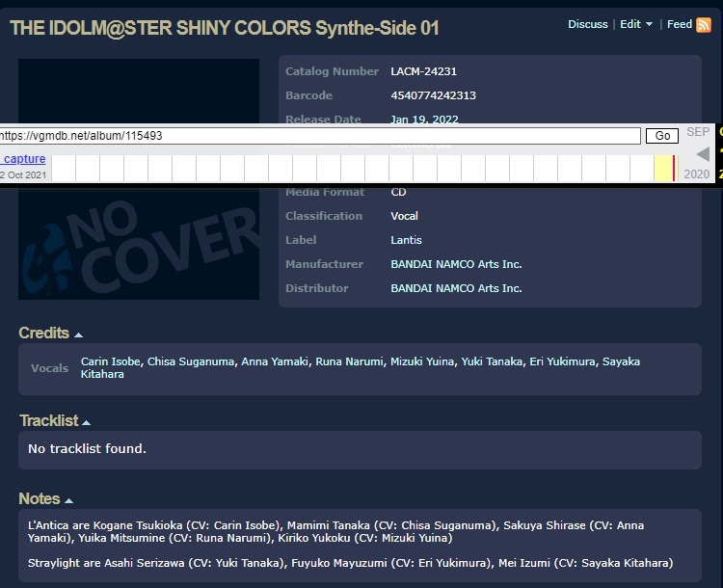Click the Wayback previous month arrow

(703, 154)
